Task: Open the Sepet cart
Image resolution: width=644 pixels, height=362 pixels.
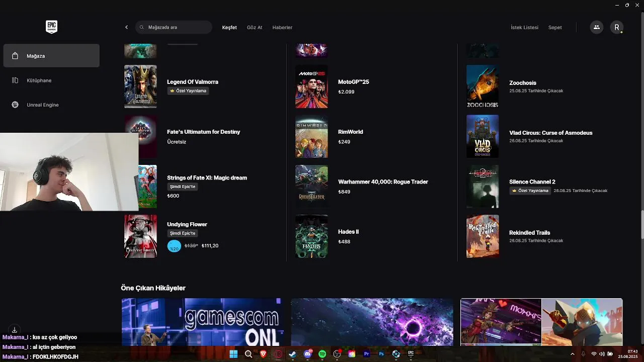Action: [555, 27]
